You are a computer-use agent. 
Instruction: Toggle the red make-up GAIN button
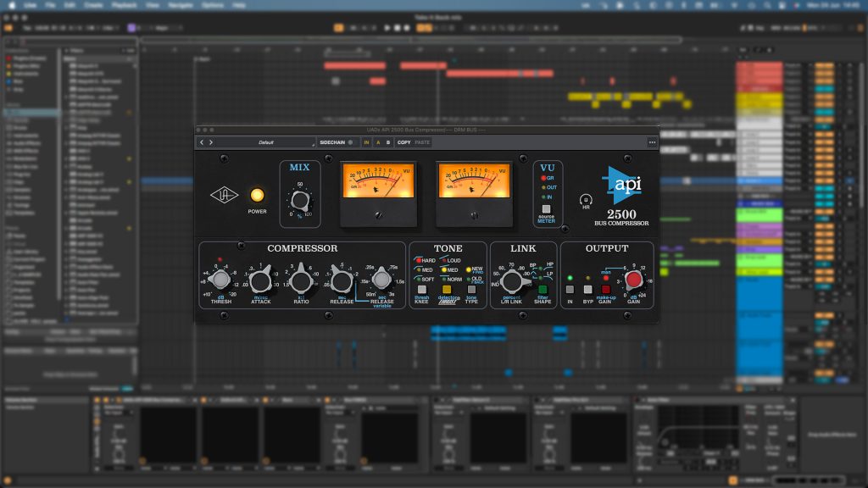(605, 289)
